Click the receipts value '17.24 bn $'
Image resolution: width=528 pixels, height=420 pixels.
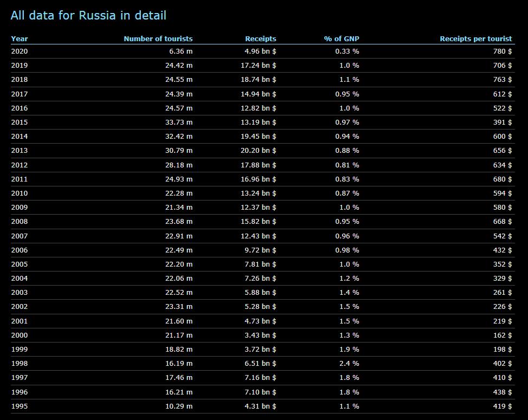258,65
